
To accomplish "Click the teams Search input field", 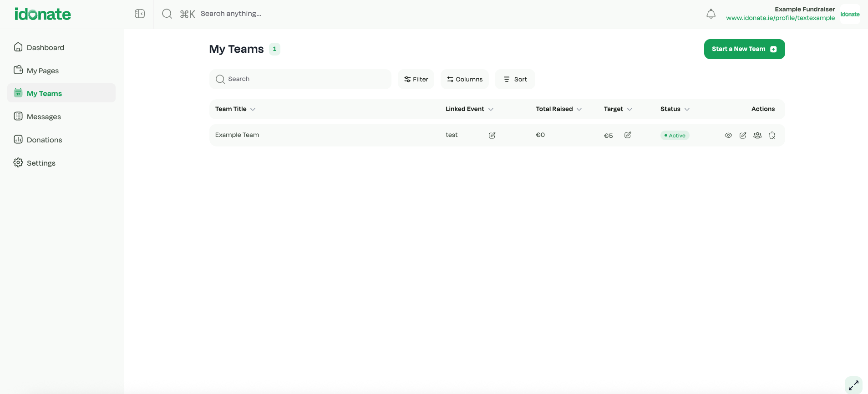I will tap(305, 79).
